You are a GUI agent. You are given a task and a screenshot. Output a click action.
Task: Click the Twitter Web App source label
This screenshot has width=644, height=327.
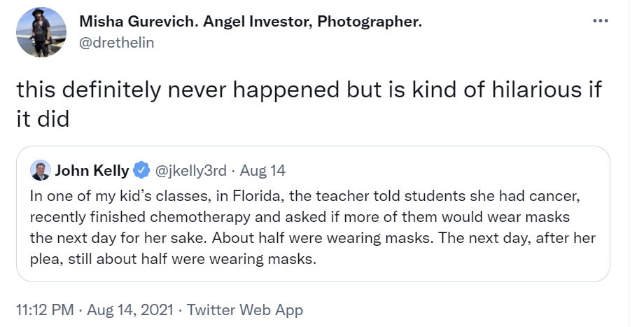[x=246, y=308]
